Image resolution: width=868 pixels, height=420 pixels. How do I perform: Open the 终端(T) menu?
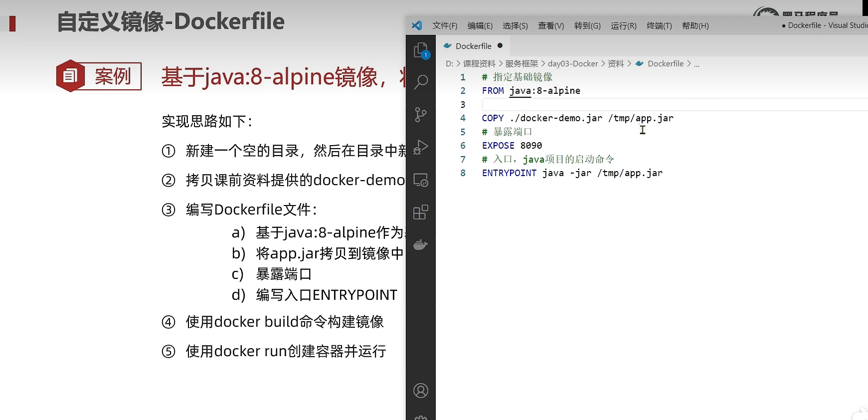(659, 26)
